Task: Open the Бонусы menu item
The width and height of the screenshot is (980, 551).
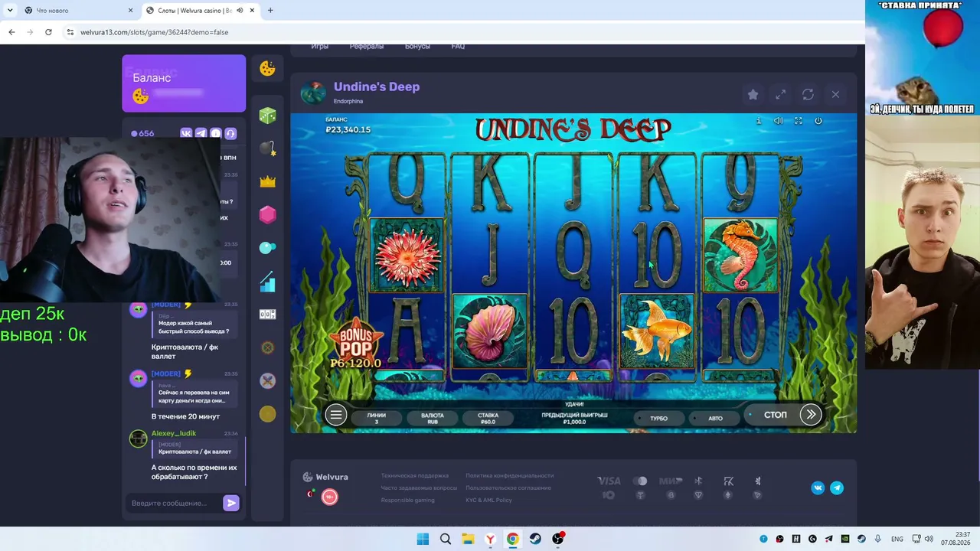Action: [x=417, y=47]
